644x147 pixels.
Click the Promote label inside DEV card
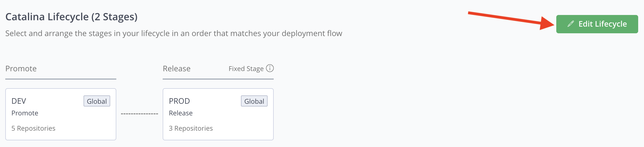(x=25, y=113)
